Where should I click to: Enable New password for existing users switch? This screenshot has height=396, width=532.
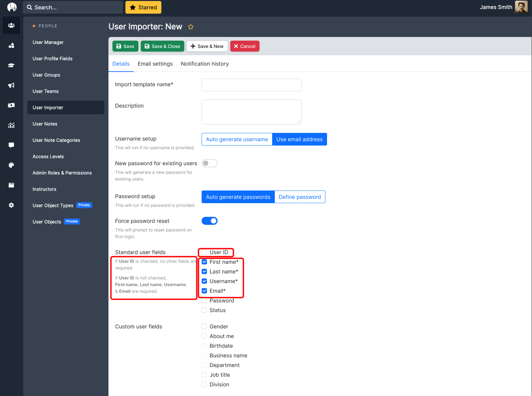coord(209,163)
